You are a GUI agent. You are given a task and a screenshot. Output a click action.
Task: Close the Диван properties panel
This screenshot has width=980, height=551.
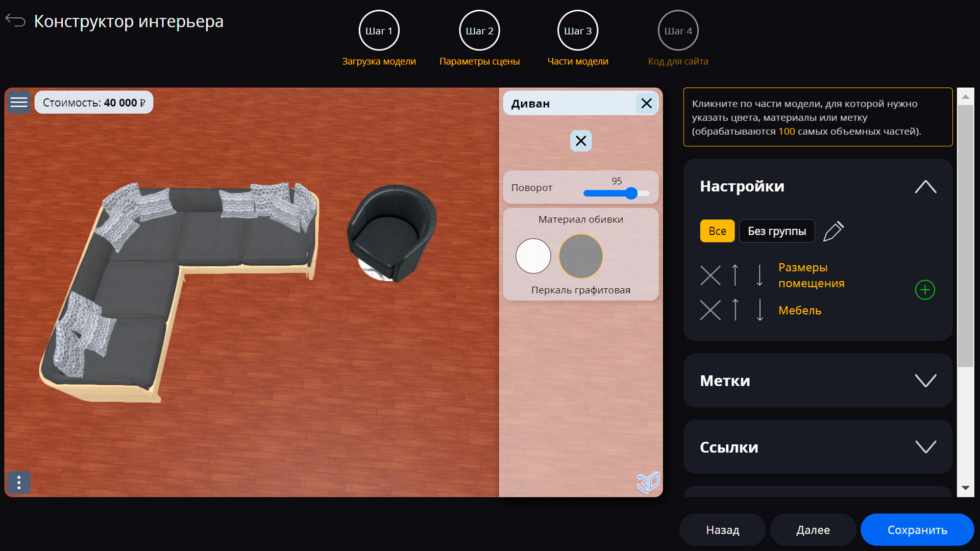[646, 103]
